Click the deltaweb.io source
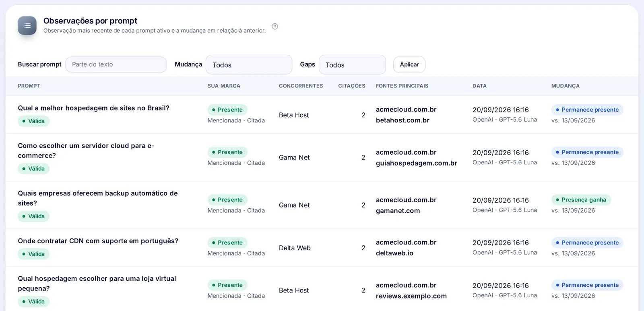The height and width of the screenshot is (311, 644). (394, 253)
